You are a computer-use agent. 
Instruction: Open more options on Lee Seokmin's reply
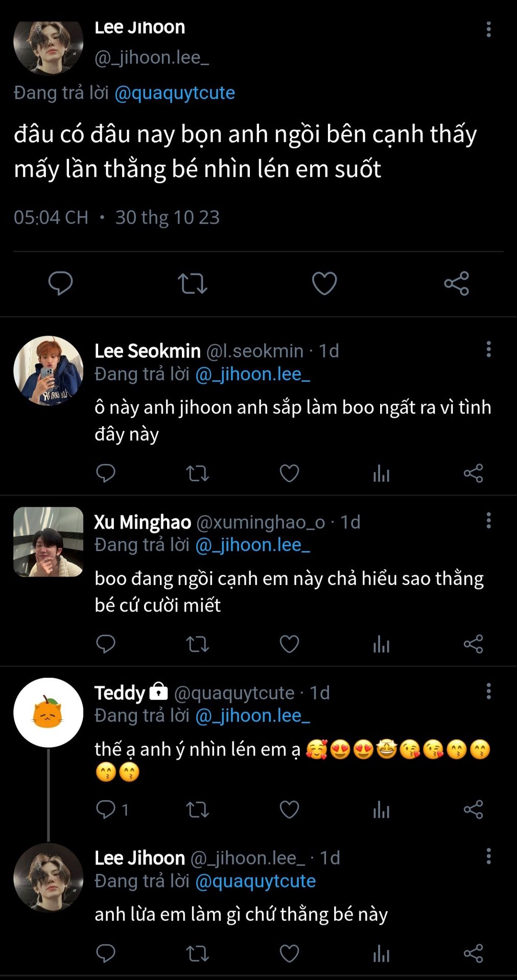point(488,349)
